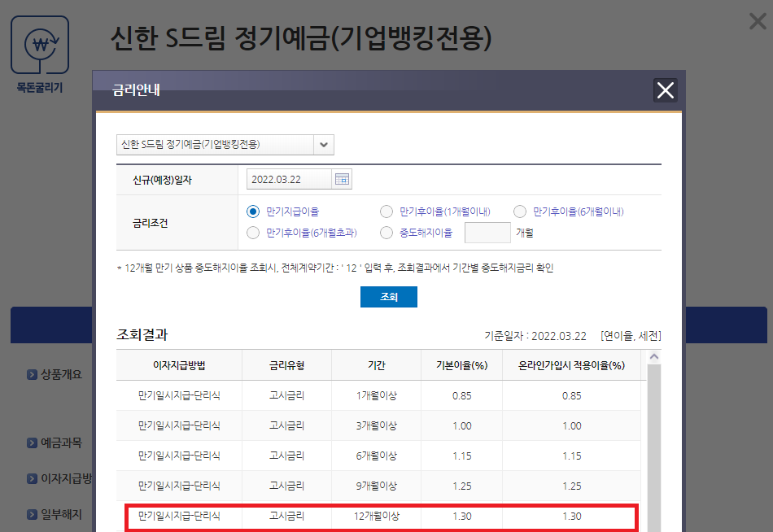Click the 0.85 base rate cell
The image size is (773, 532).
pos(462,395)
